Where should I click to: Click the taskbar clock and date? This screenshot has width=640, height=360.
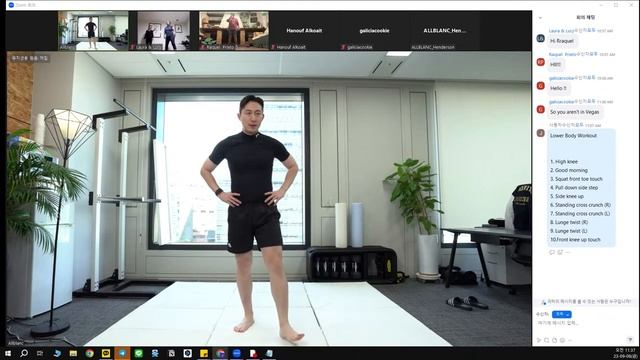[x=625, y=353]
